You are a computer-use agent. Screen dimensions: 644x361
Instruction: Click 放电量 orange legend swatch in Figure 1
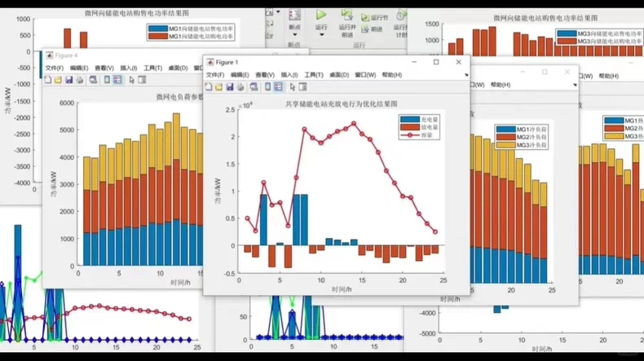click(x=409, y=127)
